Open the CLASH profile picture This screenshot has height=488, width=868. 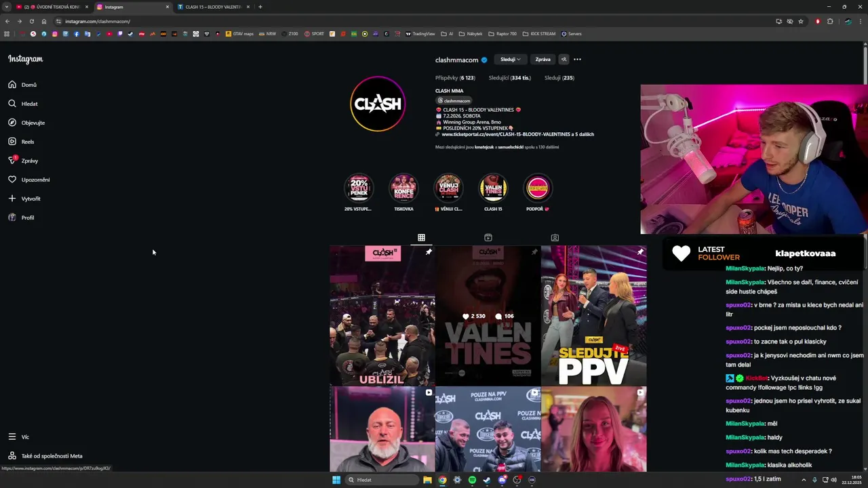pyautogui.click(x=378, y=104)
